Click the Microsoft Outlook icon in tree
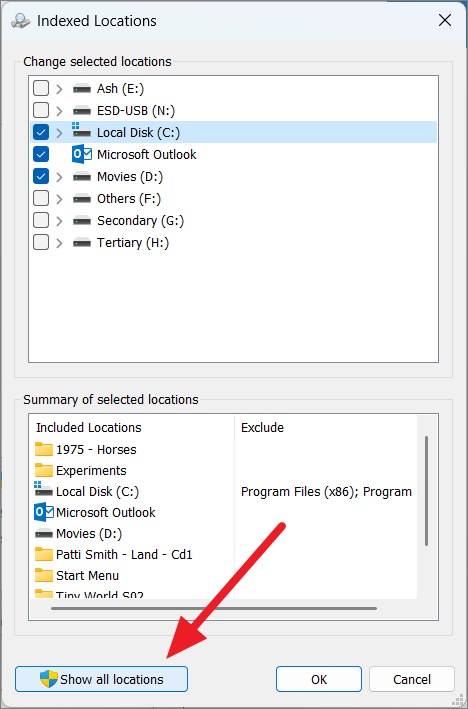 click(x=82, y=155)
